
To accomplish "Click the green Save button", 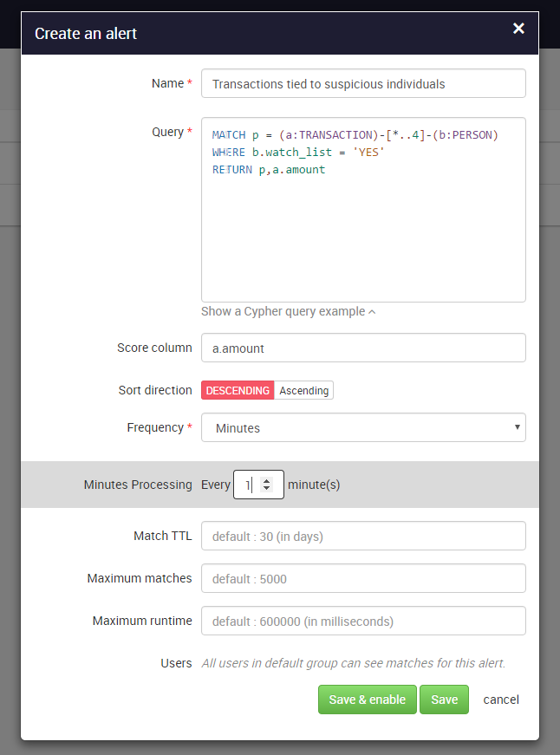I will 444,700.
